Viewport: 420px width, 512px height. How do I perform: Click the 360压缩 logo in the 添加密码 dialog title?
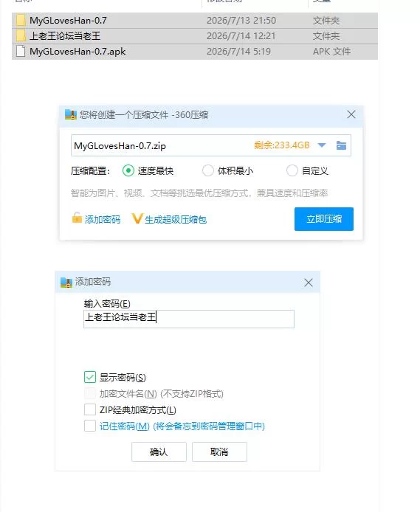pyautogui.click(x=66, y=283)
